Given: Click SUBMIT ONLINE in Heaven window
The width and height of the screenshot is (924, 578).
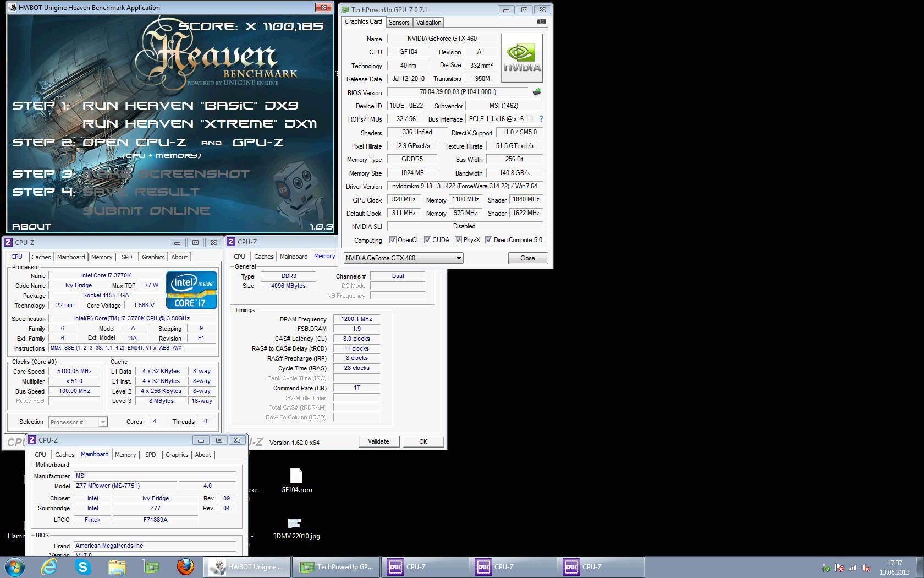Looking at the screenshot, I should pyautogui.click(x=146, y=210).
